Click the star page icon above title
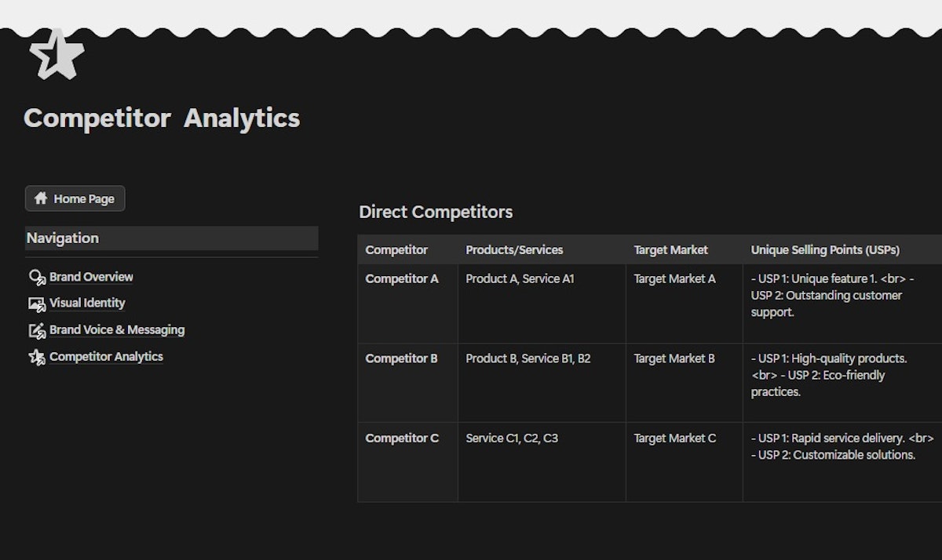Image resolution: width=942 pixels, height=560 pixels. pos(56,54)
